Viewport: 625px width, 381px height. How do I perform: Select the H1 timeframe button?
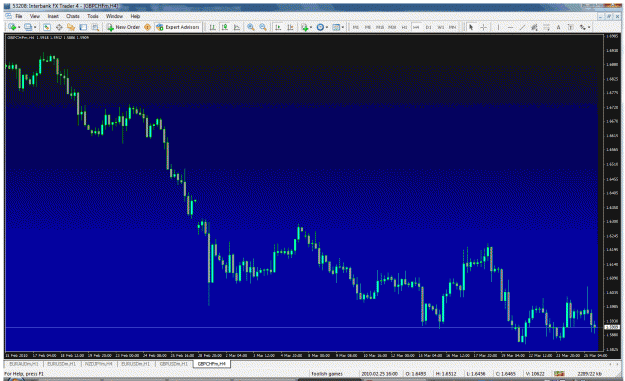pos(404,27)
